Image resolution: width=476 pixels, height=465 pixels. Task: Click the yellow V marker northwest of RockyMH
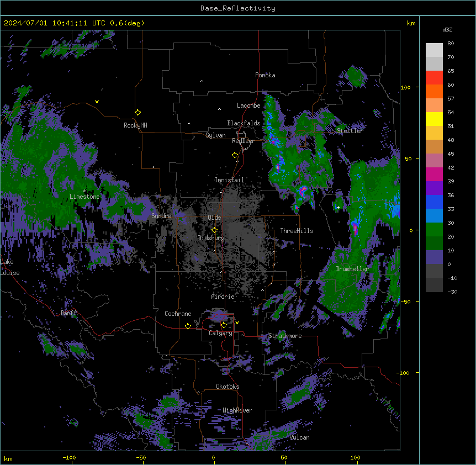point(97,102)
